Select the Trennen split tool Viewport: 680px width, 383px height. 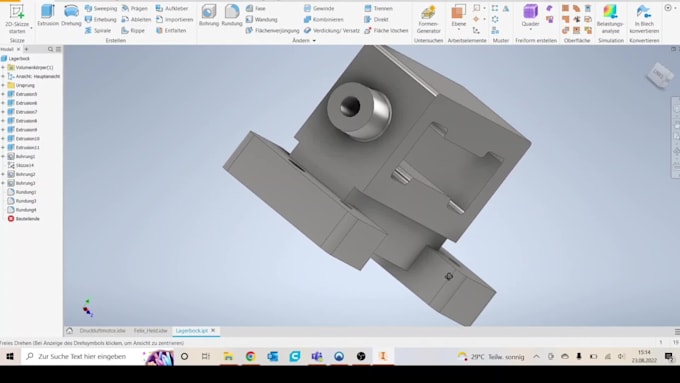coord(378,8)
